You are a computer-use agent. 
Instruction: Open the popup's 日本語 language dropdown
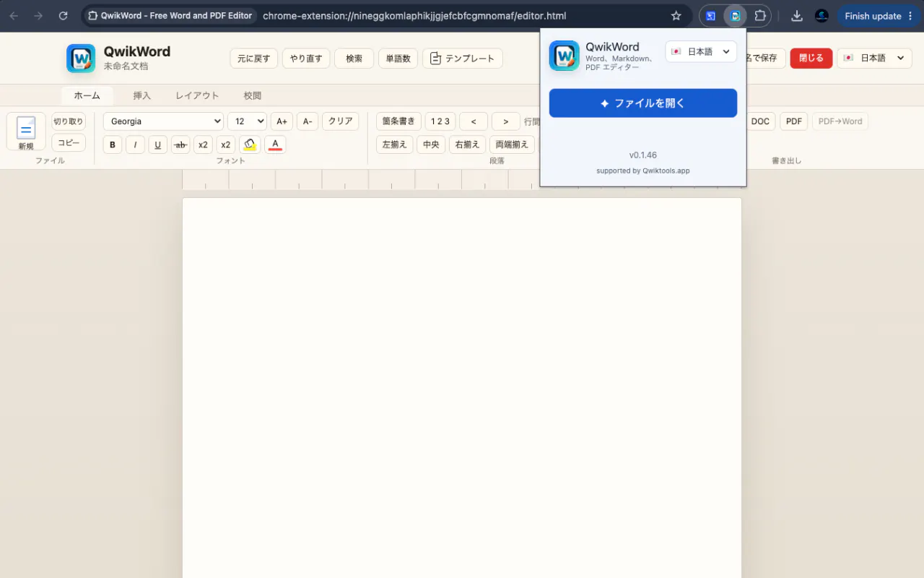(701, 51)
